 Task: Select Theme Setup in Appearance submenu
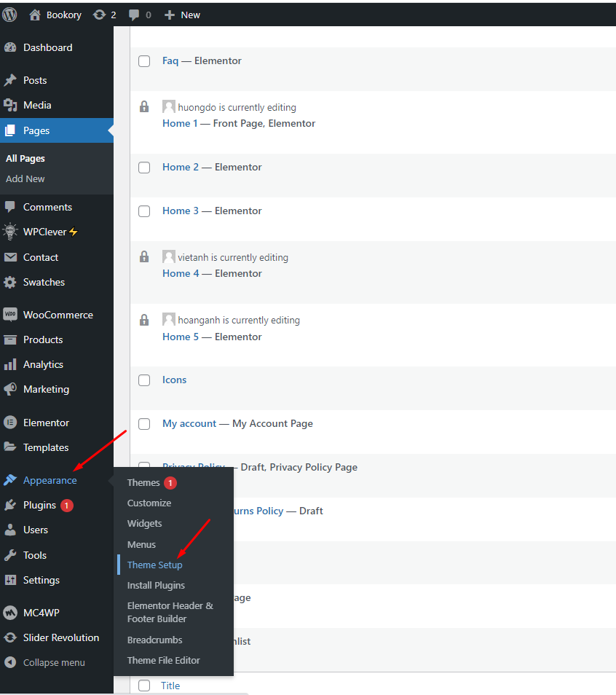tap(154, 565)
